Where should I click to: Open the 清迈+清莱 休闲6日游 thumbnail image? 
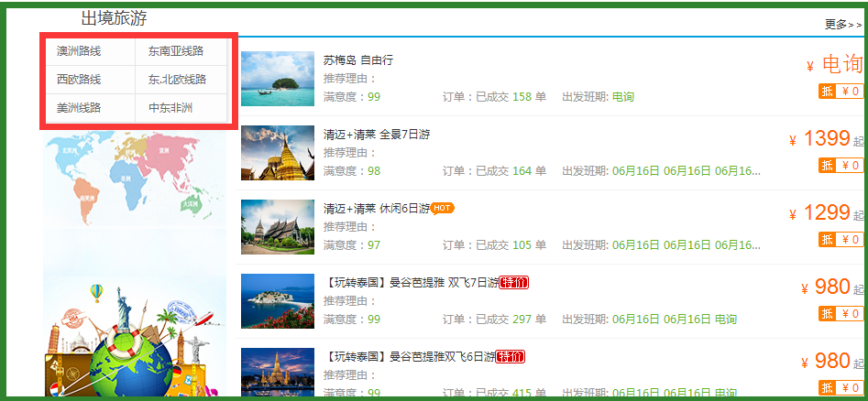[277, 226]
